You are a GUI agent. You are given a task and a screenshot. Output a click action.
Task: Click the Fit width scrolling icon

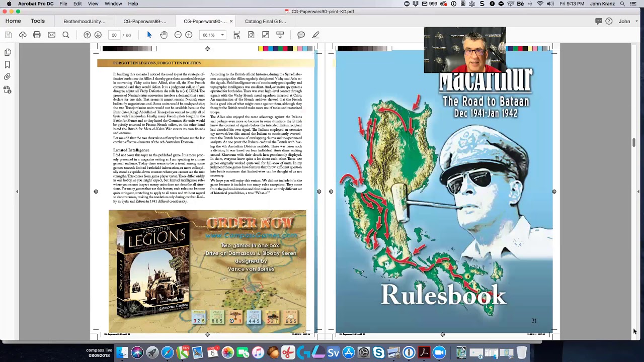click(236, 35)
